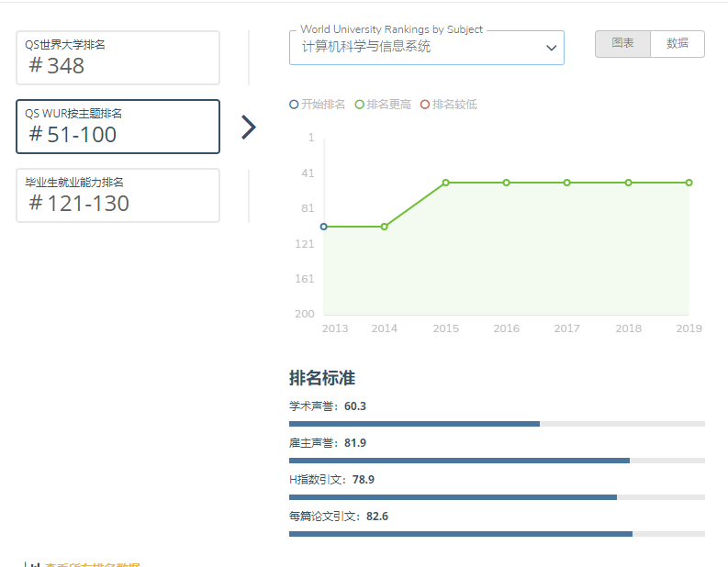This screenshot has height=567, width=728.
Task: Switch to 数据 data view
Action: pos(678,44)
